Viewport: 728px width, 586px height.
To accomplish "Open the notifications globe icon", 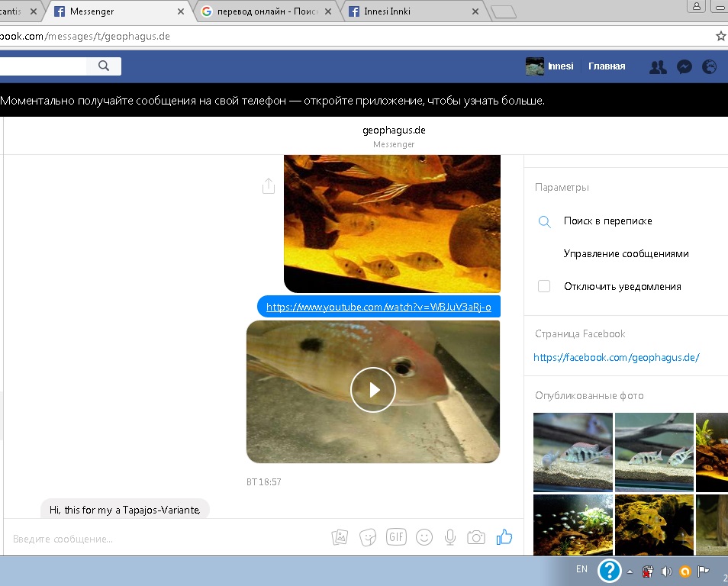I will pyautogui.click(x=710, y=67).
